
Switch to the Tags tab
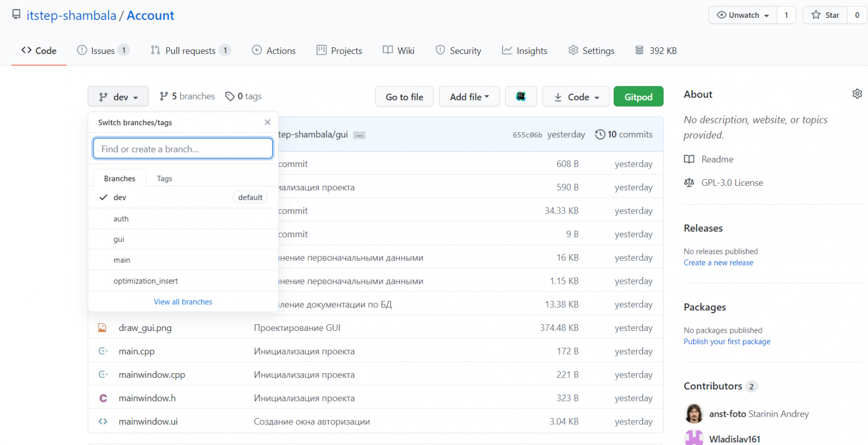(x=164, y=178)
